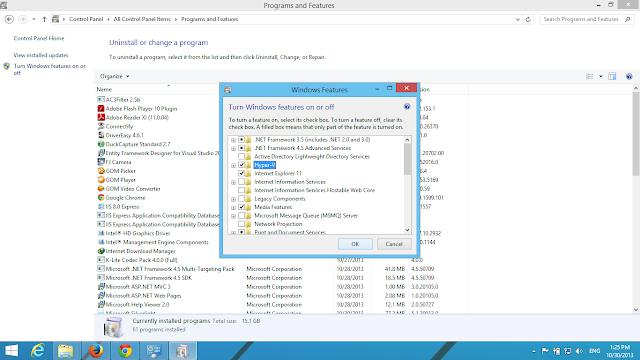
Task: Click the Windows Features list scrollbar thumb
Action: (x=407, y=159)
